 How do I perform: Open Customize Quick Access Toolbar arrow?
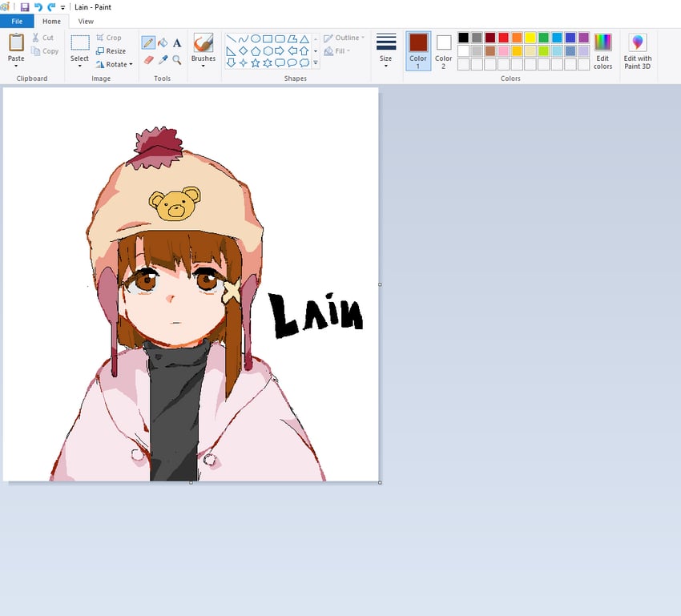click(63, 7)
